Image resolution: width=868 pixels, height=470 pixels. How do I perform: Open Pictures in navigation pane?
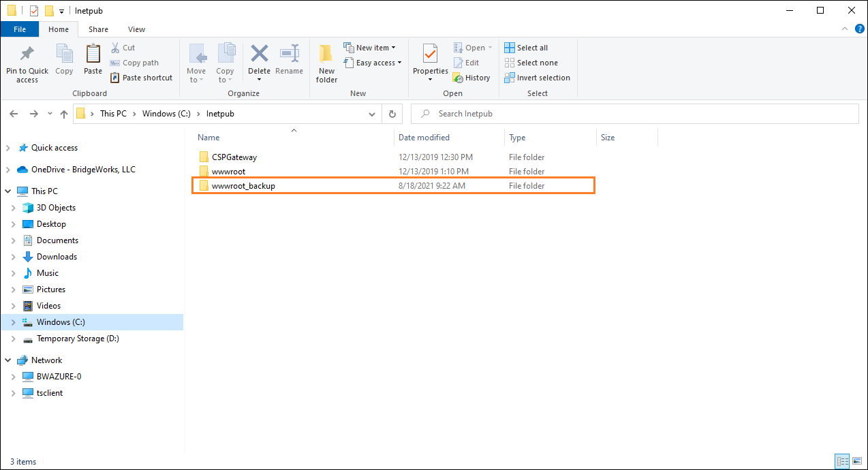51,289
